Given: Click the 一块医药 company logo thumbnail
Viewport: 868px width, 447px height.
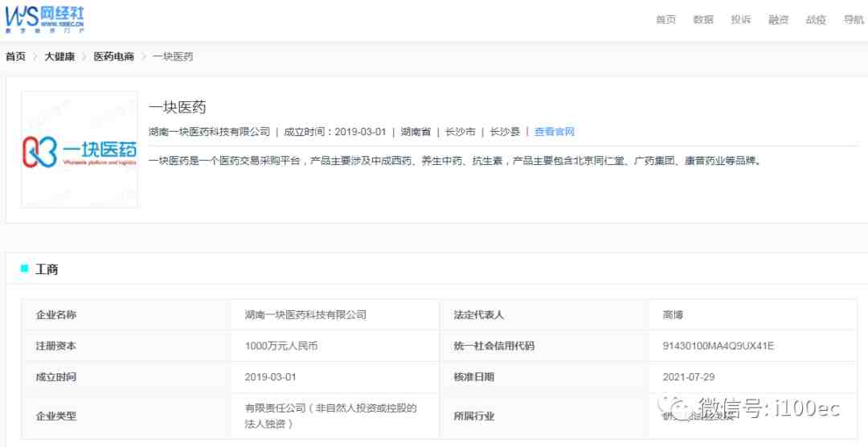Looking at the screenshot, I should pos(80,150).
